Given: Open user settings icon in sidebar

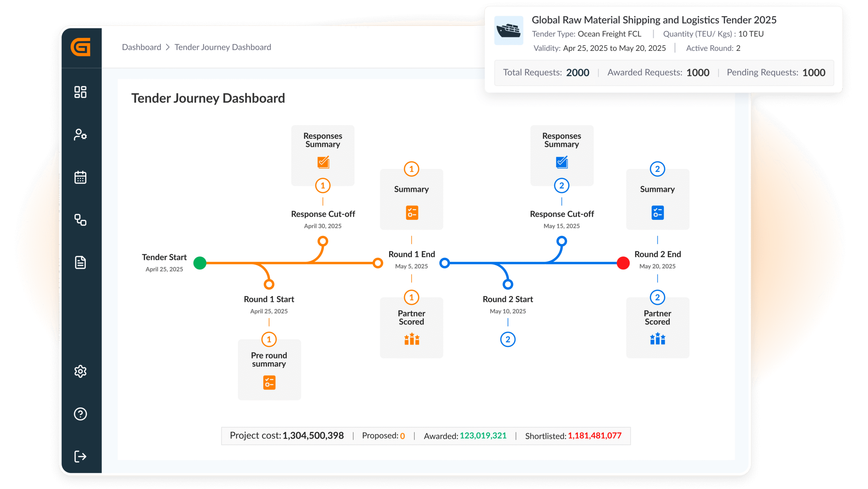Looking at the screenshot, I should coord(80,135).
